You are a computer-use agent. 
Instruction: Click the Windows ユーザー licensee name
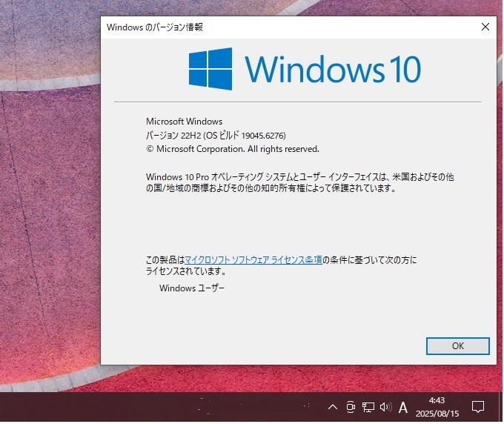(x=192, y=288)
